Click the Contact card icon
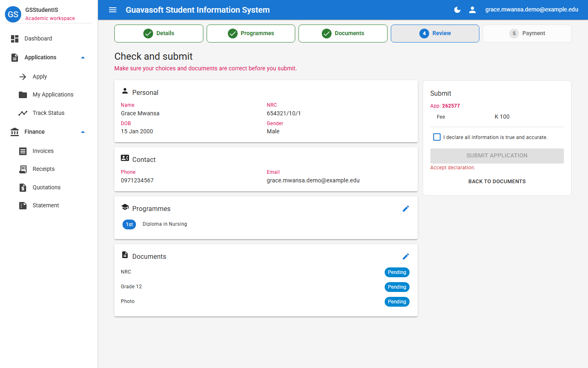 click(125, 158)
